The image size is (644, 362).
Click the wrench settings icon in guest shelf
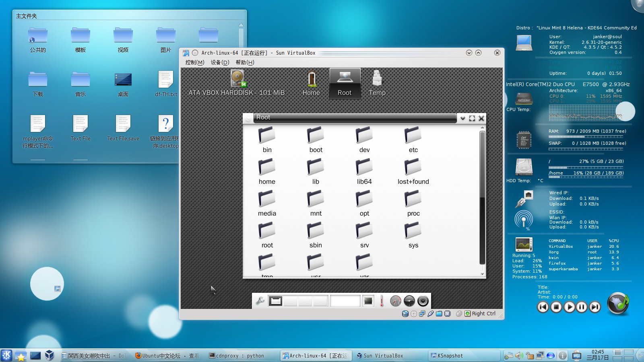pyautogui.click(x=260, y=301)
